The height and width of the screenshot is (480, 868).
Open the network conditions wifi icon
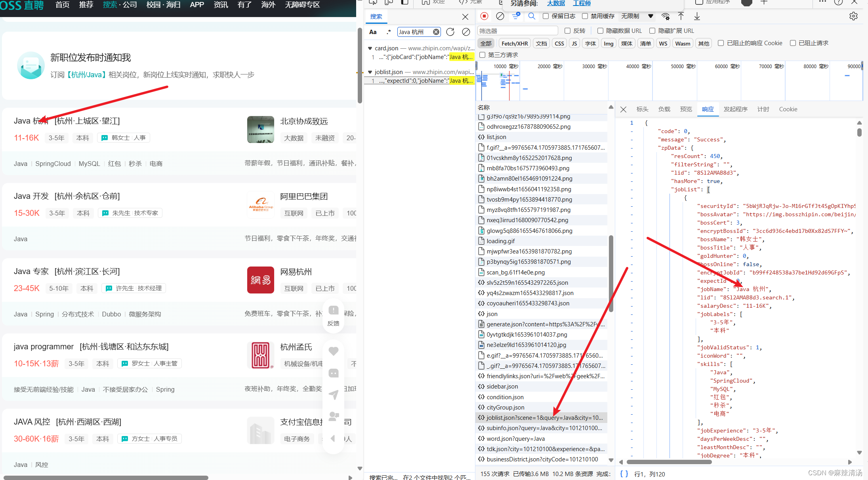coord(666,16)
